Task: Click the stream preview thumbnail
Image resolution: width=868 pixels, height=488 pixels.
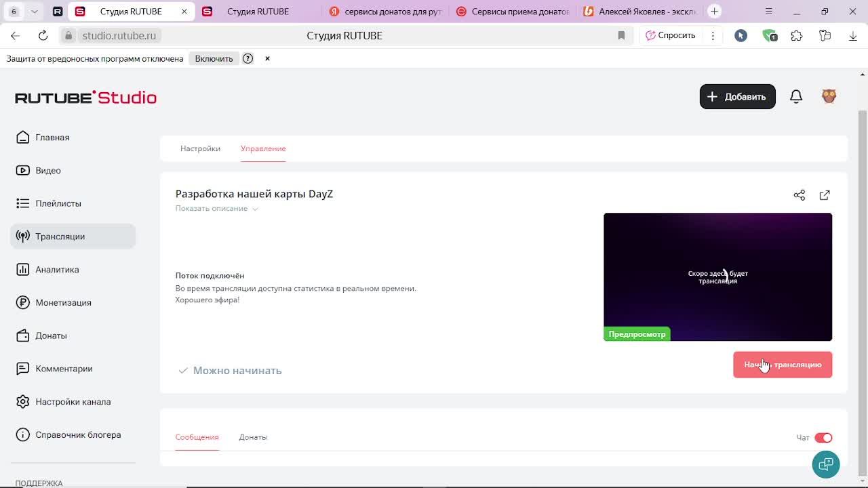Action: (x=717, y=277)
